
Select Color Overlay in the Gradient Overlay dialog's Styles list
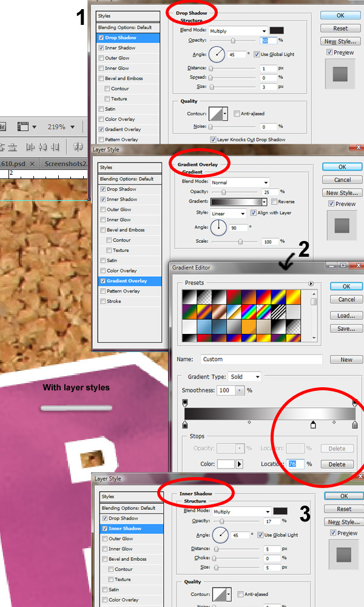(122, 271)
